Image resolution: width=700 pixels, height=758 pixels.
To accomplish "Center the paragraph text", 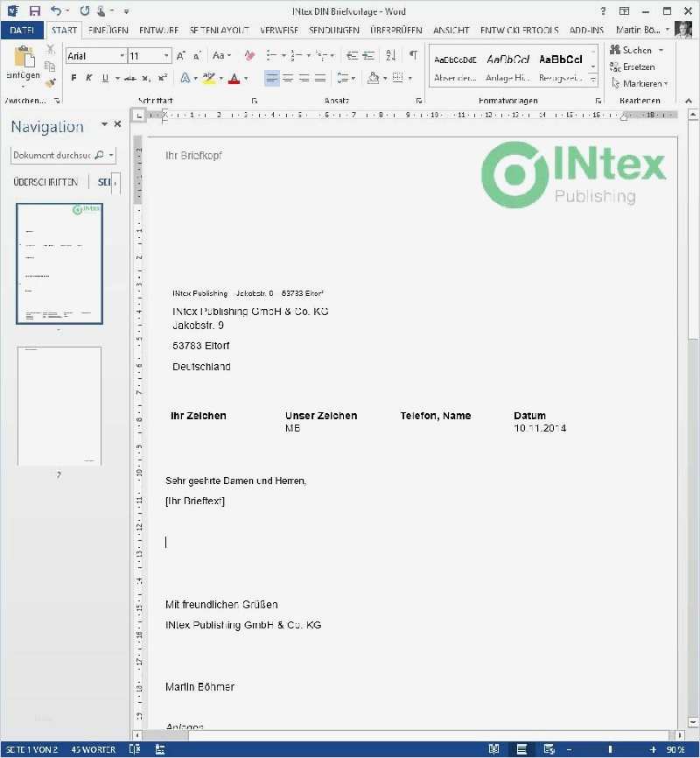I will point(288,78).
